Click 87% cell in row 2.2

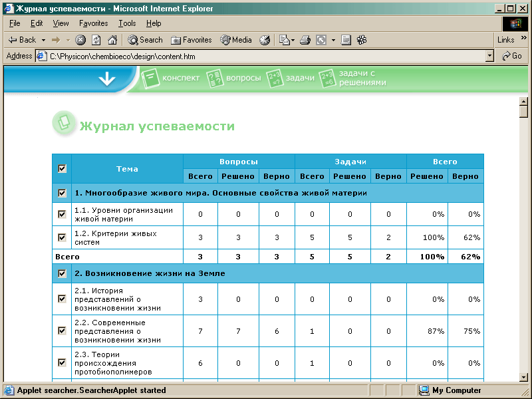pos(427,331)
